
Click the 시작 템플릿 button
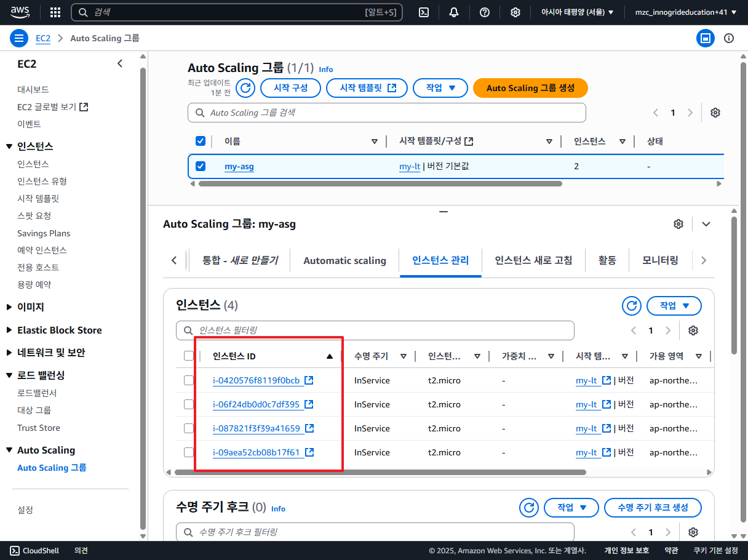(x=367, y=88)
